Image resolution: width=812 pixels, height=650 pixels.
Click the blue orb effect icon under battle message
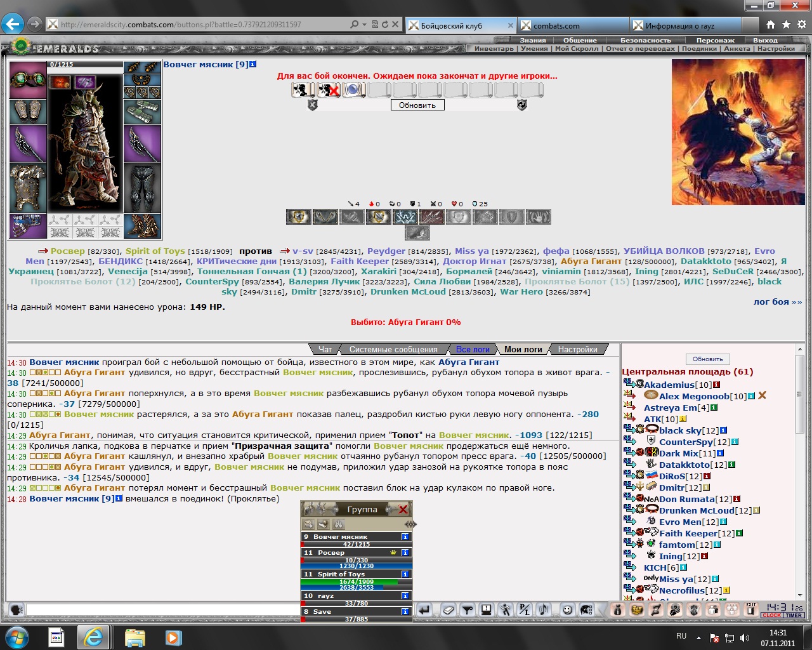[353, 90]
